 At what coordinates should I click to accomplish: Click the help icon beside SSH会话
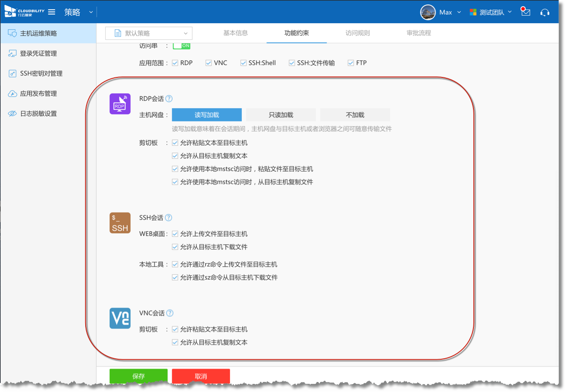pos(169,218)
